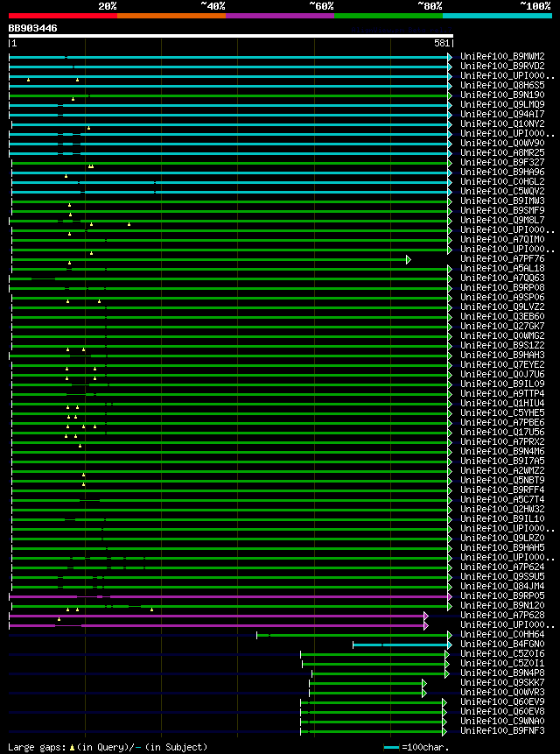Viewport: 560px width, 754px height.
Task: Pick the UniRef100_C5YHE5 subject label
Action: [502, 412]
